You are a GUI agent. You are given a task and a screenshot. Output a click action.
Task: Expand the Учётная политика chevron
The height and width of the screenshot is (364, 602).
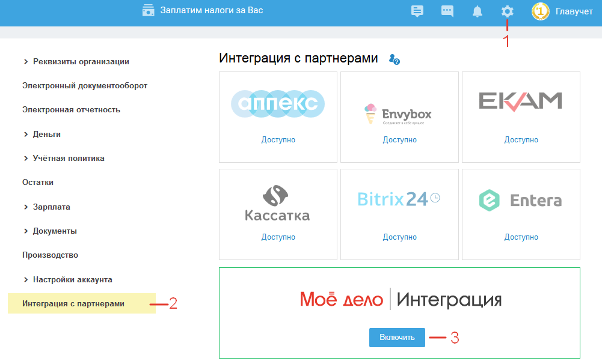(26, 159)
